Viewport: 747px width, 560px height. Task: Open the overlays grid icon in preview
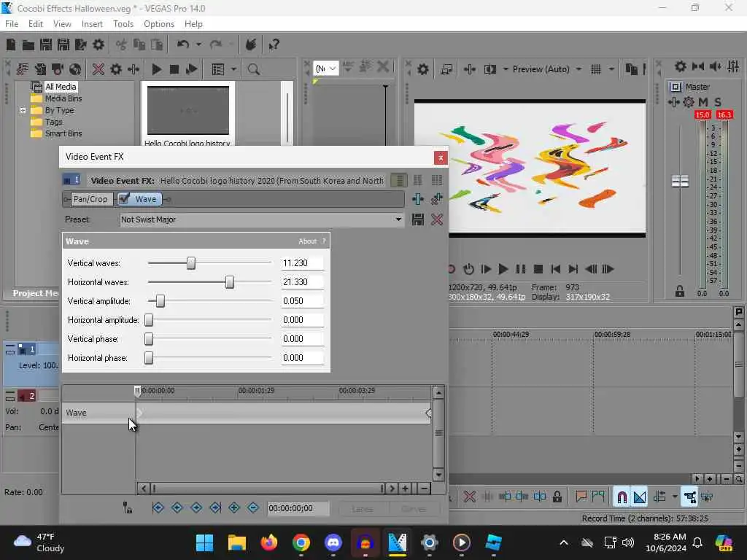[595, 69]
